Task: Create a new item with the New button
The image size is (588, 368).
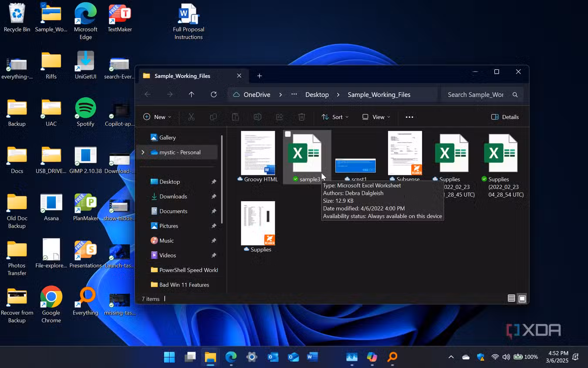Action: tap(157, 117)
